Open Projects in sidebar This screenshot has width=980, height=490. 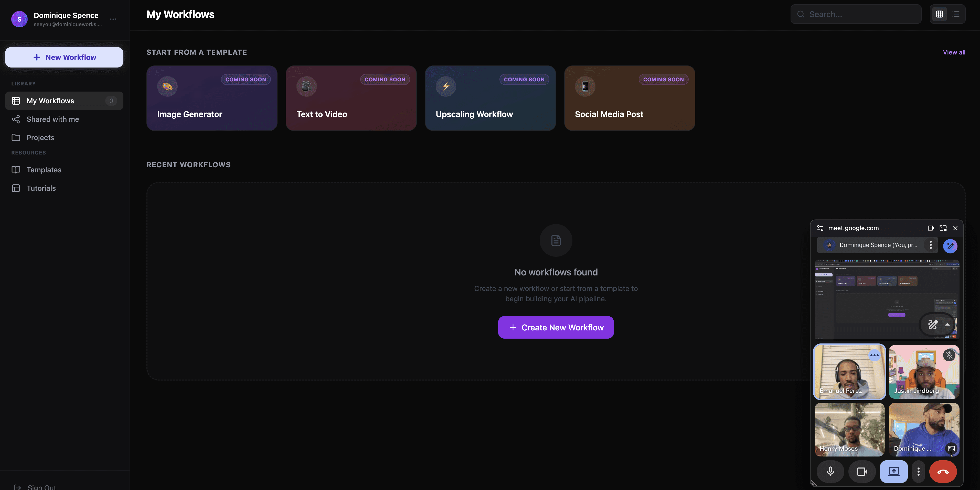point(40,138)
